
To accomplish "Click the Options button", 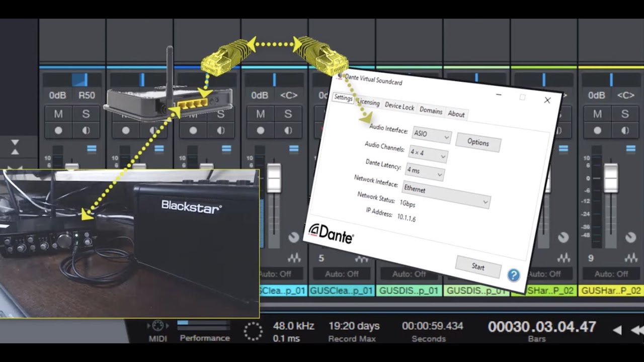I will [478, 142].
